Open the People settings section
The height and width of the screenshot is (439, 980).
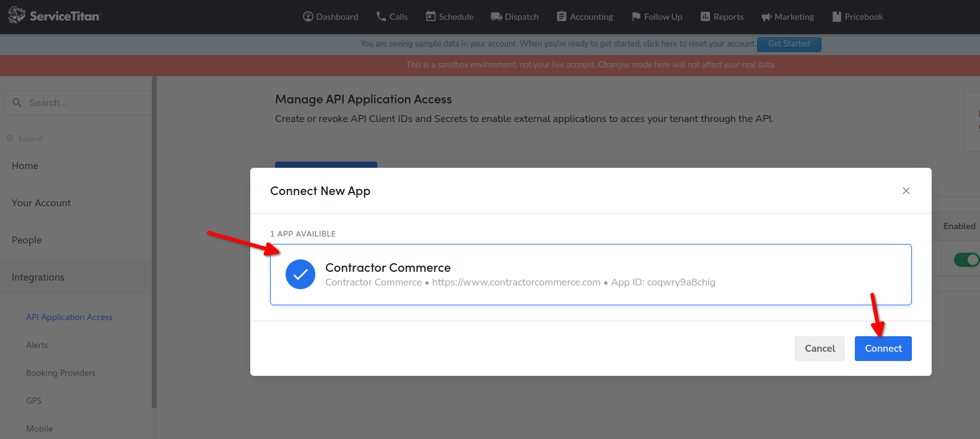click(27, 240)
